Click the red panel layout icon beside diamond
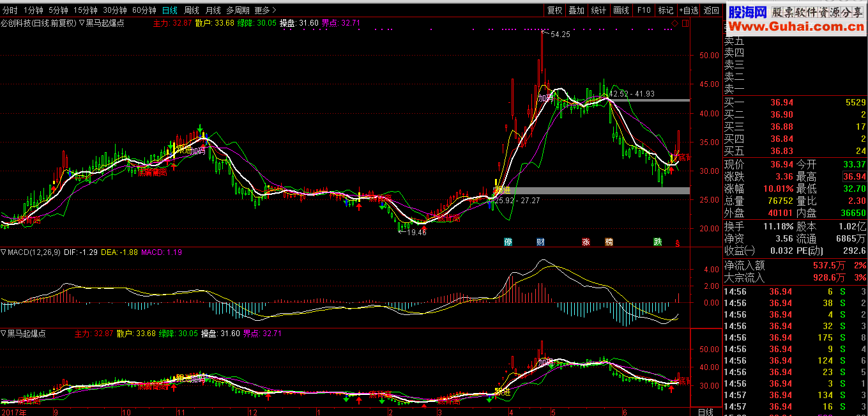Screen dimensions: 868x416 685,24
